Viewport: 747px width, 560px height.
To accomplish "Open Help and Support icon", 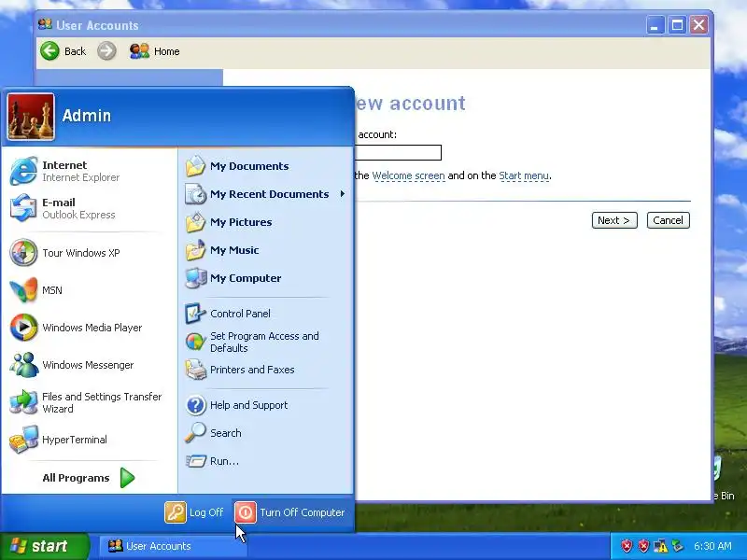I will [x=195, y=405].
